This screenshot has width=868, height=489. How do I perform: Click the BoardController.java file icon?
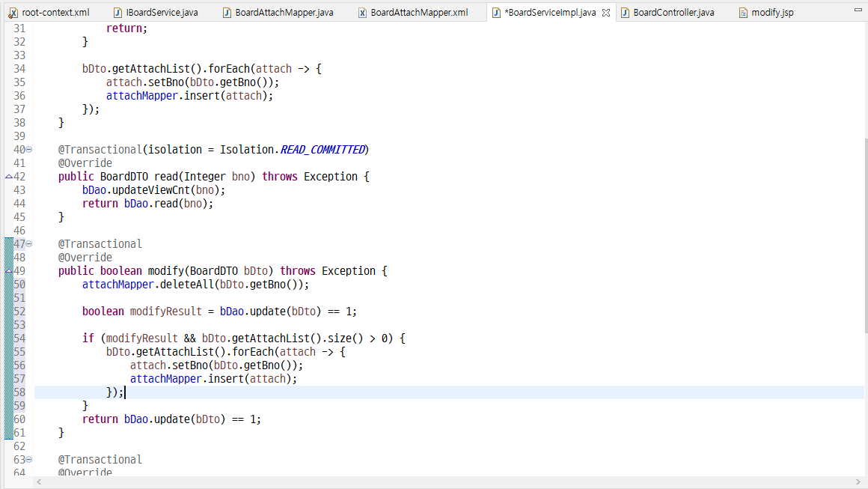tap(625, 13)
